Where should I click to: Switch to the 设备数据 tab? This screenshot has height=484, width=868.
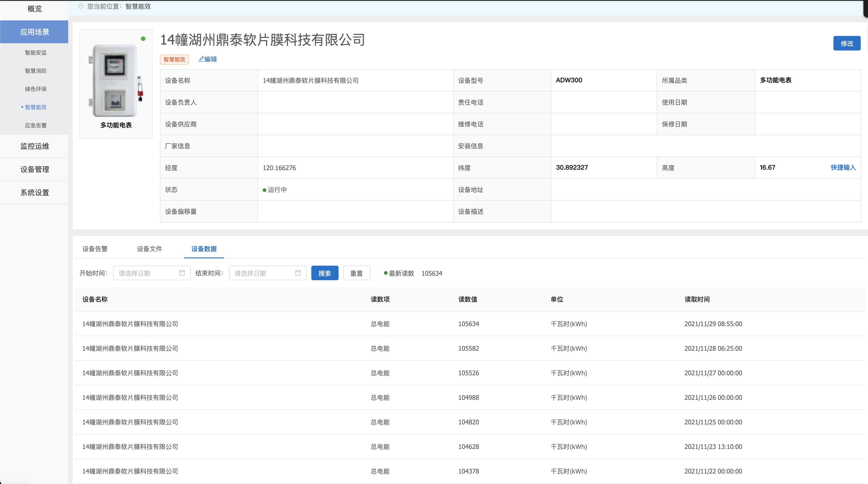tap(204, 249)
